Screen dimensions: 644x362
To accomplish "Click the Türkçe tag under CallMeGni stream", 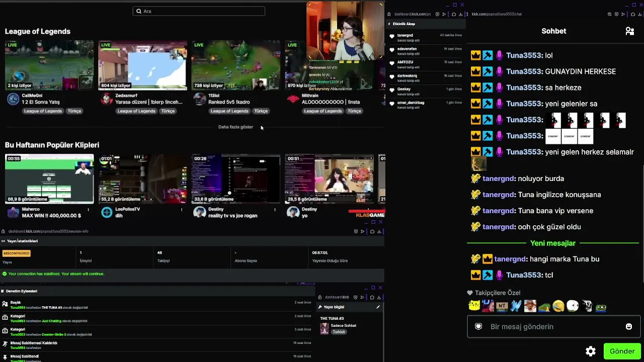I will (x=74, y=111).
